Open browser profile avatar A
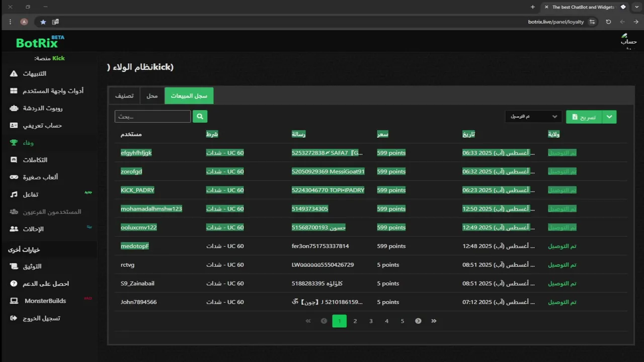Viewport: 644px width, 362px height. pos(24,22)
